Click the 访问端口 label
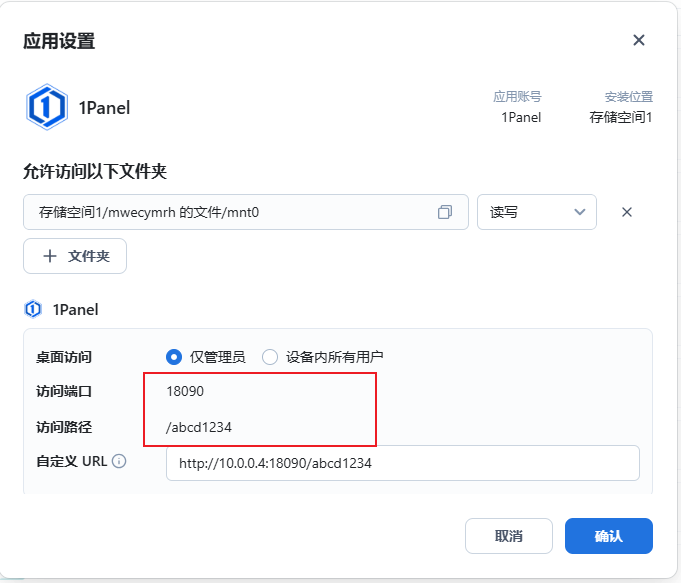The width and height of the screenshot is (681, 583). (64, 391)
